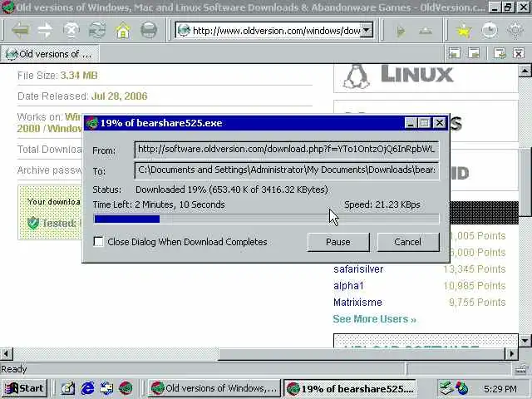Open Matrixisme user profile link
The height and width of the screenshot is (399, 532).
pos(357,303)
